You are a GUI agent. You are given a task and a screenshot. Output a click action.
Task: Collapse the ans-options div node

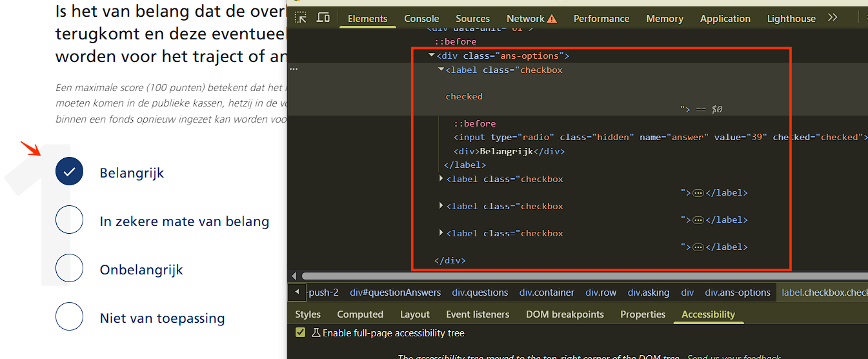(432, 56)
